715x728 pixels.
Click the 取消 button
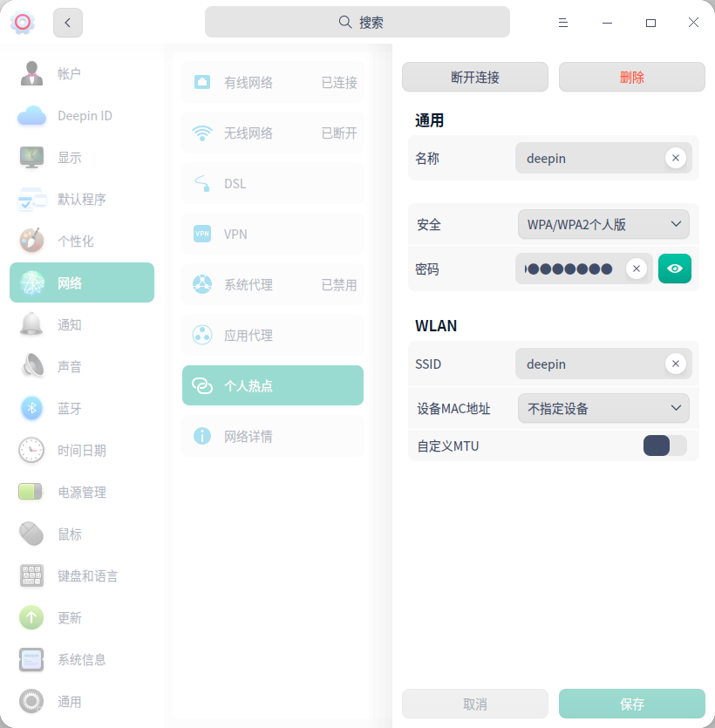click(x=475, y=704)
